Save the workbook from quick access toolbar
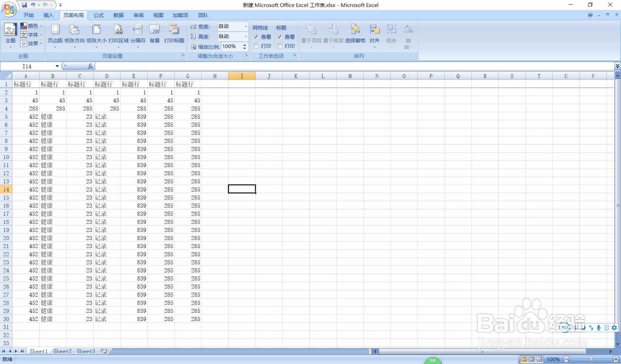Image resolution: width=621 pixels, height=364 pixels. [x=24, y=5]
